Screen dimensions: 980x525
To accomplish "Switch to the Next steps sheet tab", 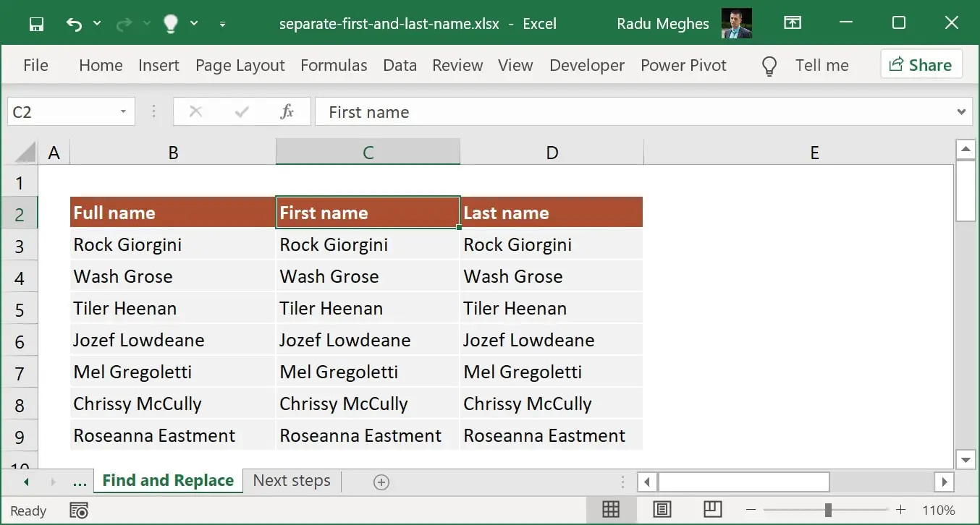I will pos(291,480).
